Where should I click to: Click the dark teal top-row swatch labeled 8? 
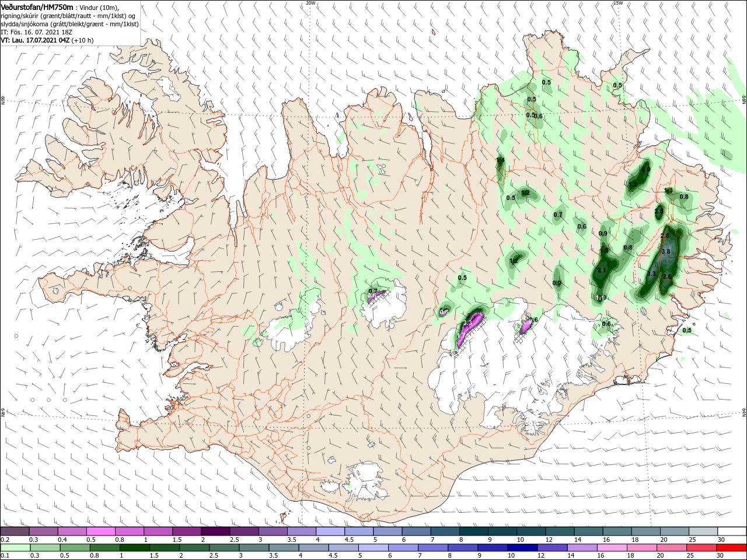[474, 531]
